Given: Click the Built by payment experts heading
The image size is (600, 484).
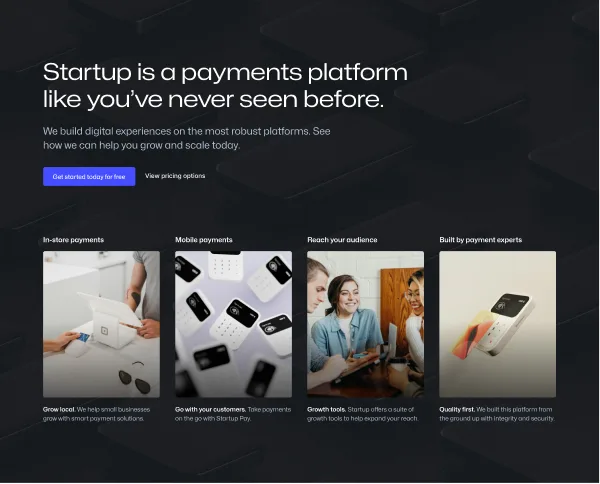Looking at the screenshot, I should point(481,240).
